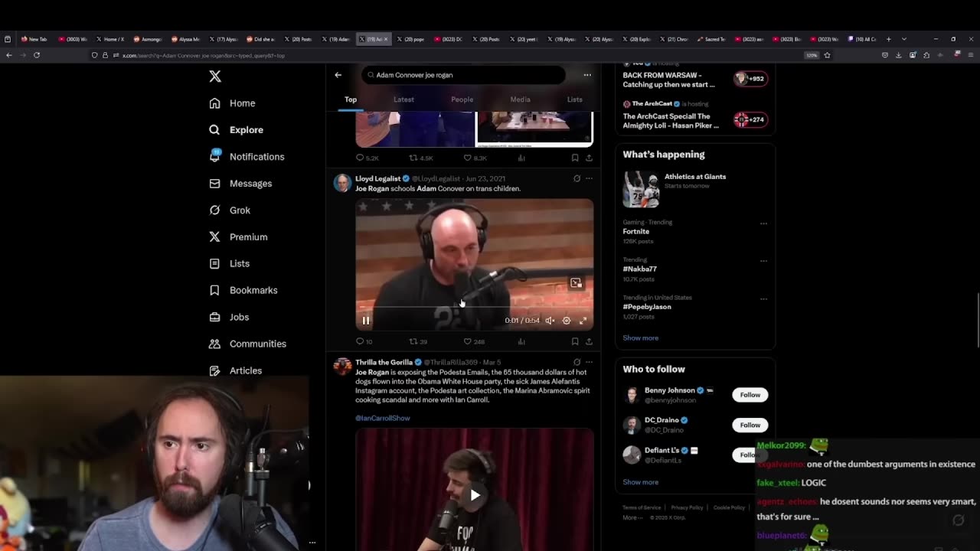980x551 pixels.
Task: Open more options for Fortnite trend
Action: click(763, 223)
